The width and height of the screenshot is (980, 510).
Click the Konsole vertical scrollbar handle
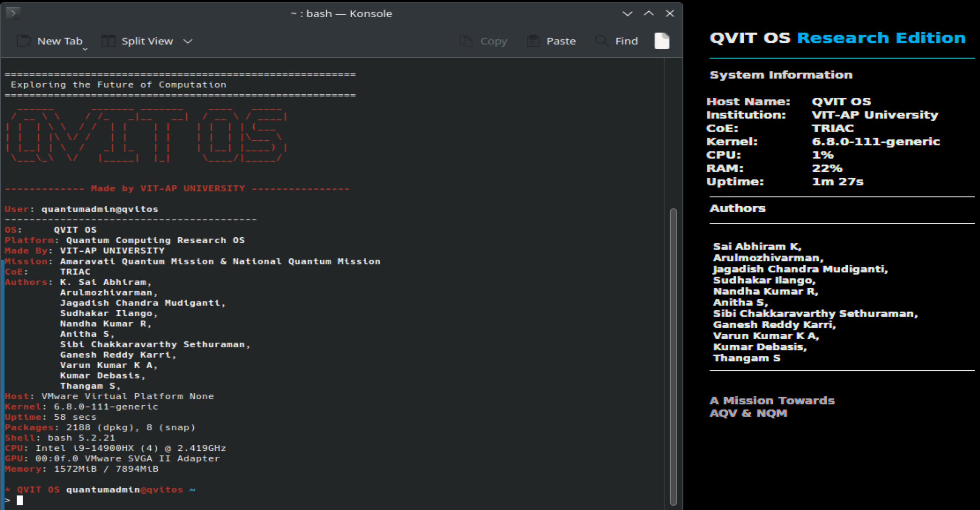[673, 357]
